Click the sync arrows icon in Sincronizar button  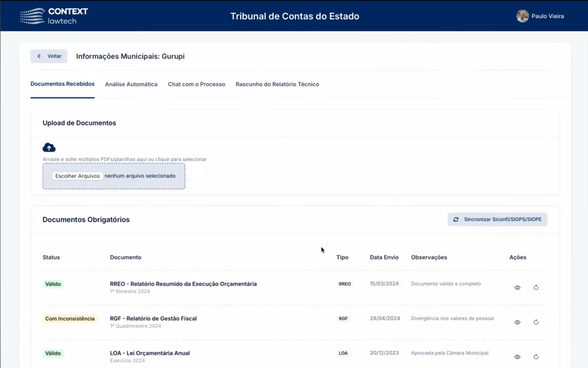coord(455,219)
